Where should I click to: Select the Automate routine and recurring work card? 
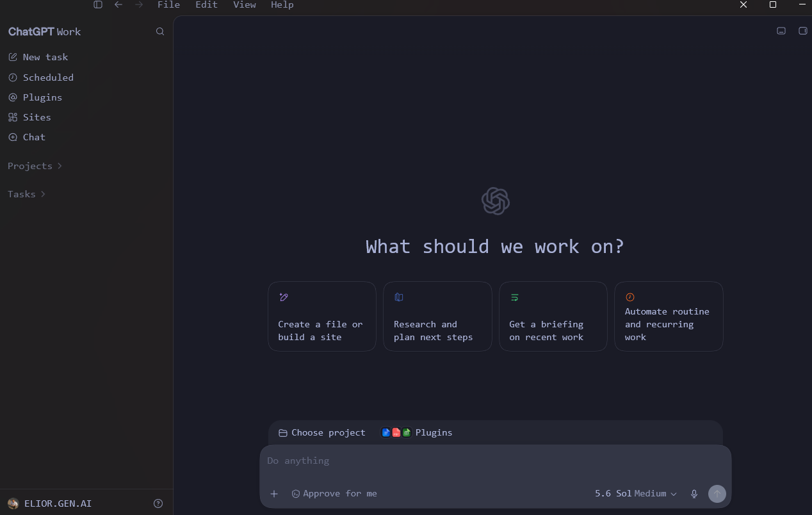(669, 316)
